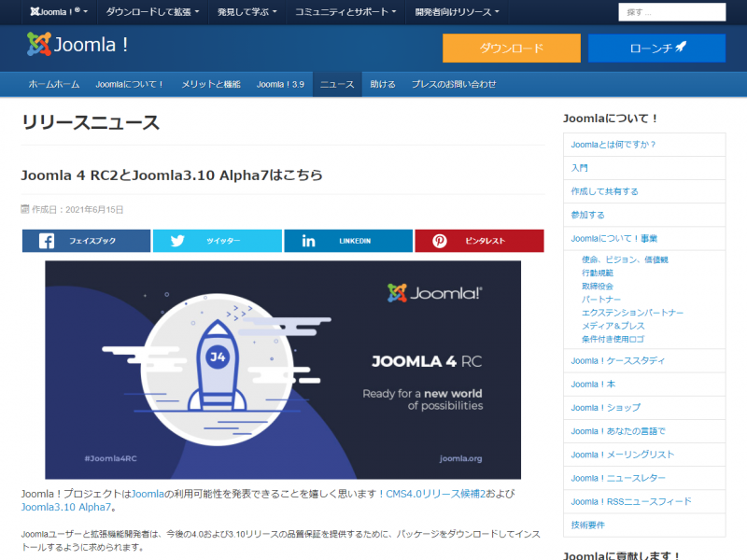
Task: Share via ツイッター button
Action: pos(218,241)
